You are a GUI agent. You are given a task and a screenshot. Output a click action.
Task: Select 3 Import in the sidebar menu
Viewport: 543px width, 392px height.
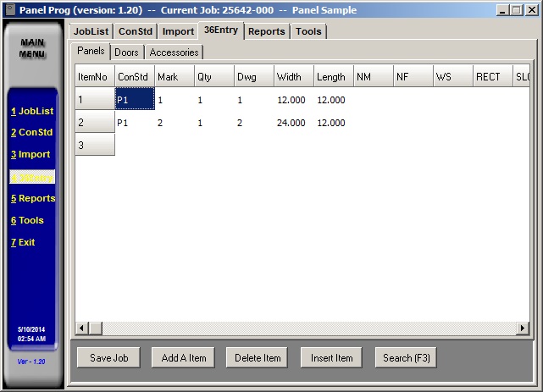(30, 155)
